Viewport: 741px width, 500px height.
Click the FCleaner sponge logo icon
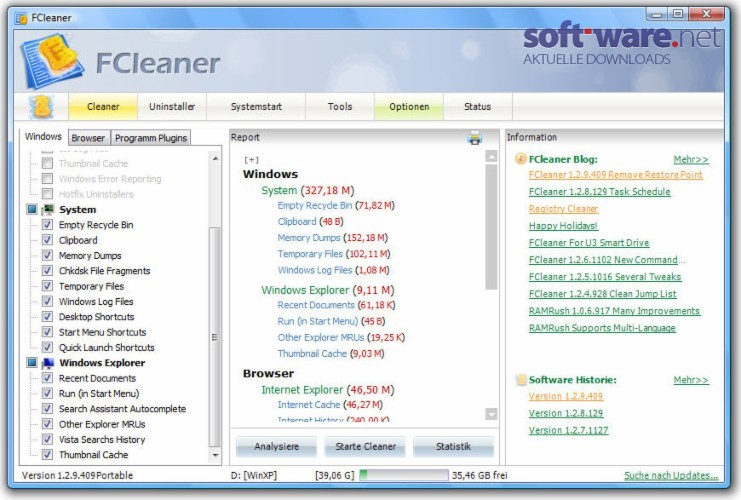click(x=52, y=60)
